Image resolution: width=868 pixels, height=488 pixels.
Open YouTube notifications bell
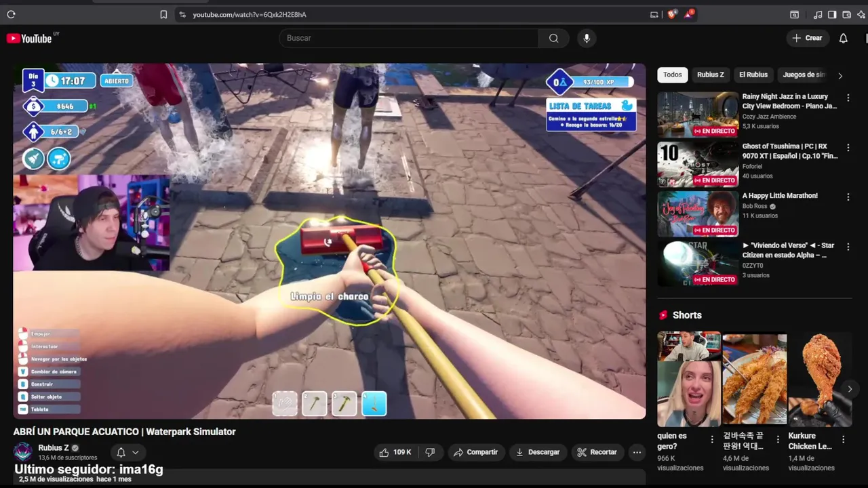pos(843,38)
